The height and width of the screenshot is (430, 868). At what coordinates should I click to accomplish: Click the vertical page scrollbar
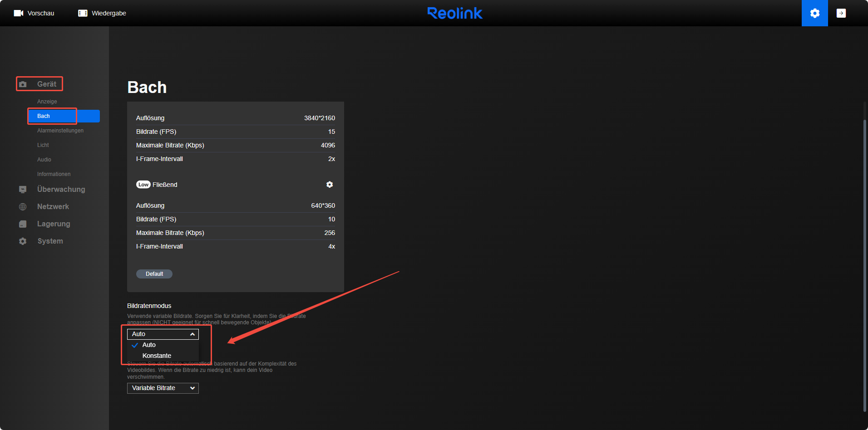pos(865,265)
